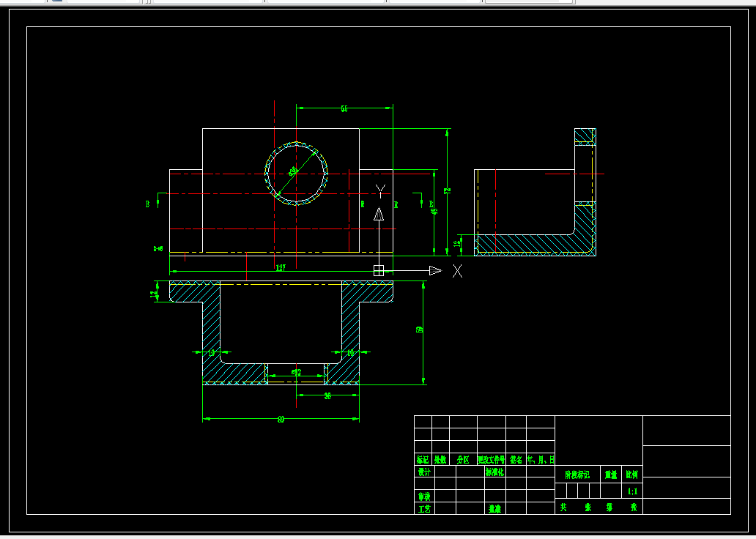Click the 设计 label in title block
Screen dimensions: 756x539
point(424,472)
